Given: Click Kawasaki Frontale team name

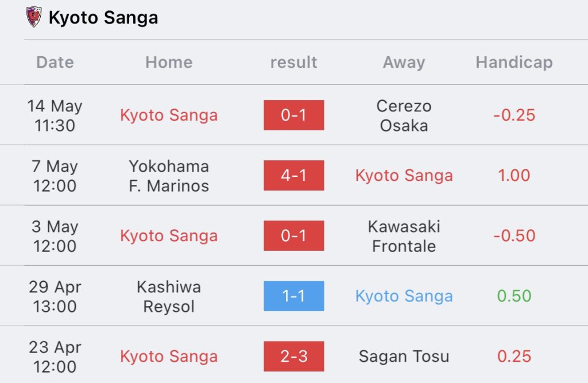Looking at the screenshot, I should tap(404, 237).
